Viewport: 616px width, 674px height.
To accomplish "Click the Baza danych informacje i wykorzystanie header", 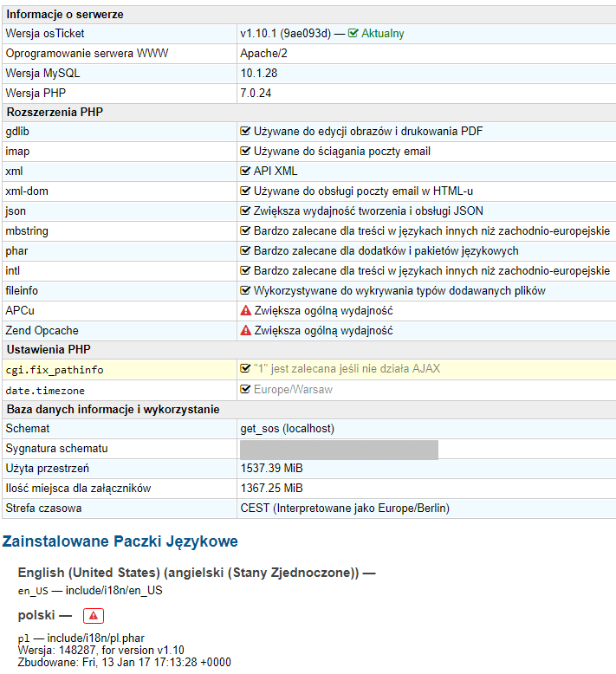I will point(113,409).
